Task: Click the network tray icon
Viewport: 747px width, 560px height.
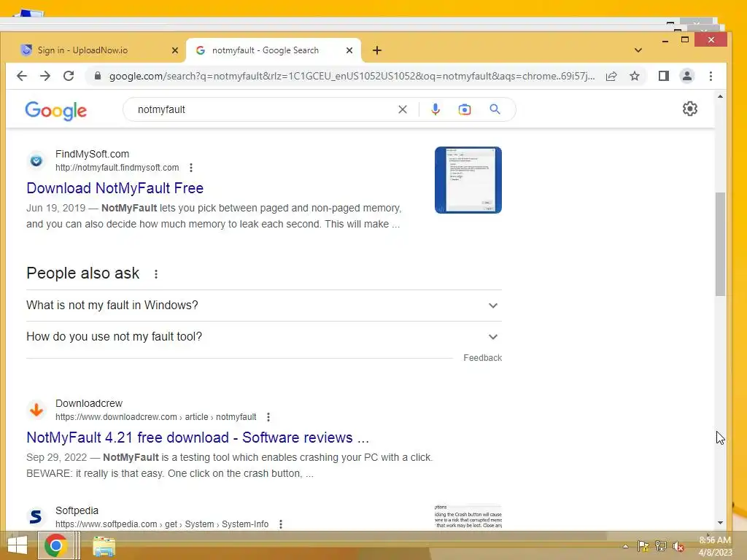Action: coord(660,546)
